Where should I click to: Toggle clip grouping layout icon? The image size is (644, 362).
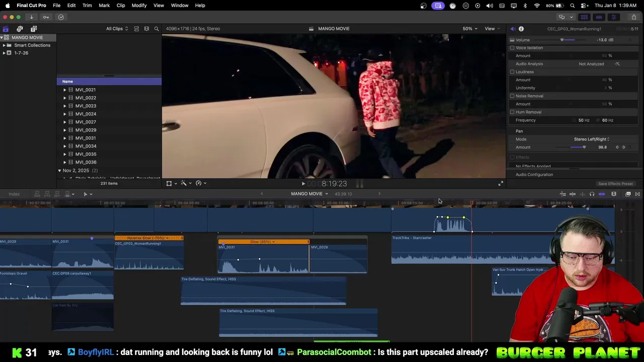pos(136,29)
